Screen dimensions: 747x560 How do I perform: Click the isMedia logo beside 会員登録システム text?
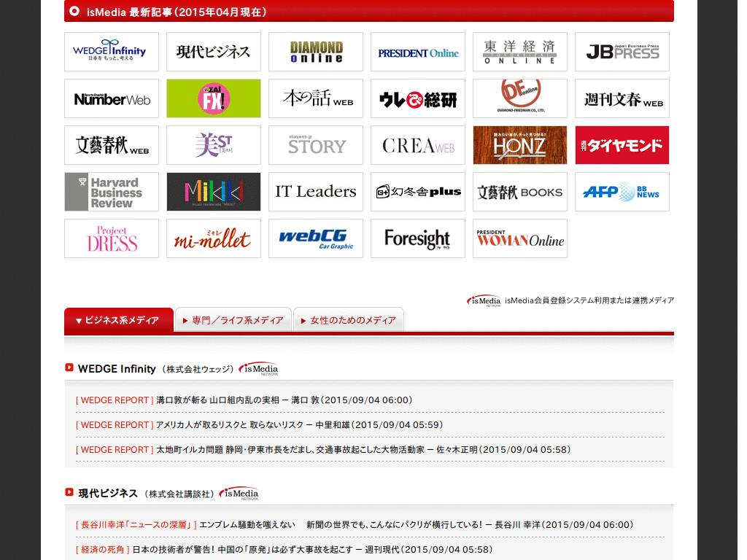click(484, 300)
